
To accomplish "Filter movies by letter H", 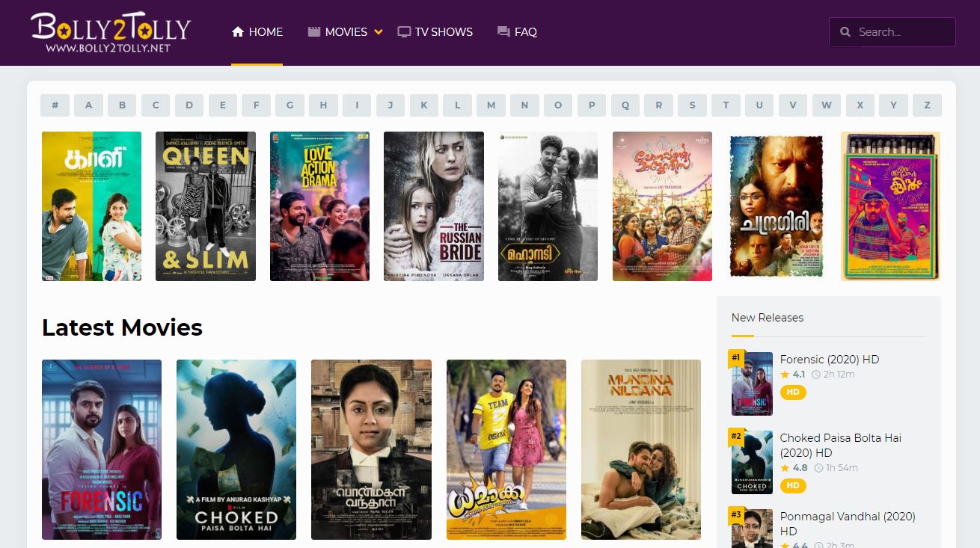I will 323,105.
